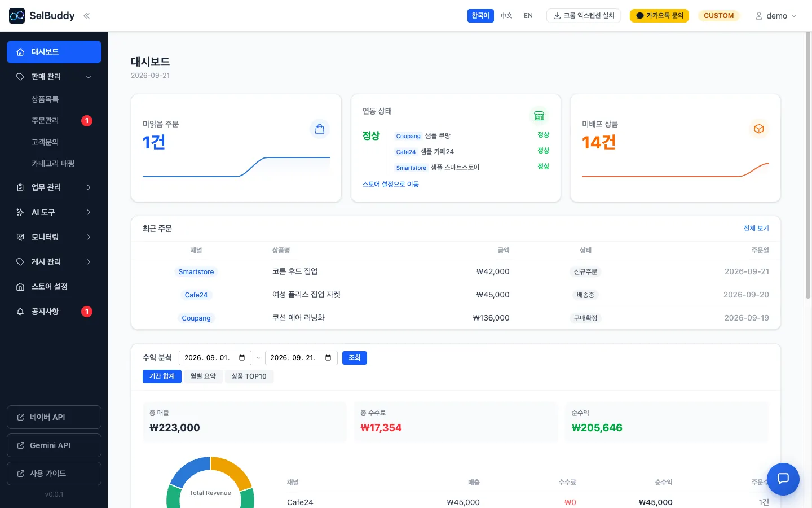812x508 pixels.
Task: Switch language to 中文
Action: tap(506, 16)
